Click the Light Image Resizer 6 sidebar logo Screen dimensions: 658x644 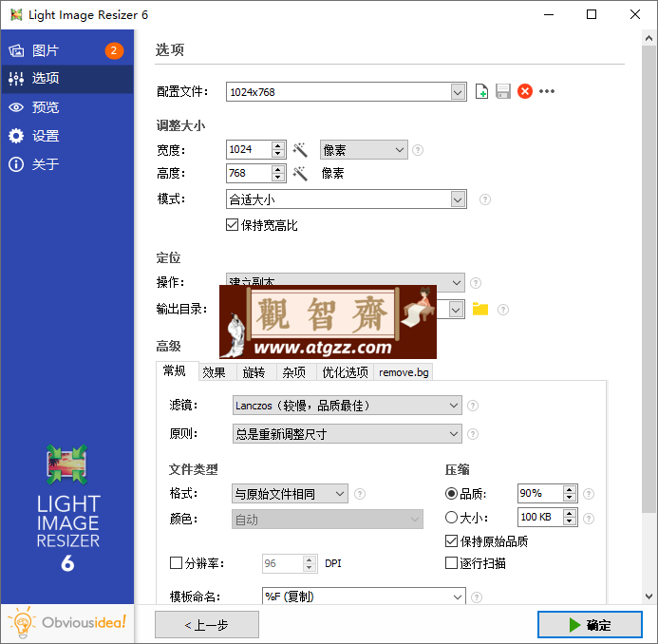click(67, 508)
